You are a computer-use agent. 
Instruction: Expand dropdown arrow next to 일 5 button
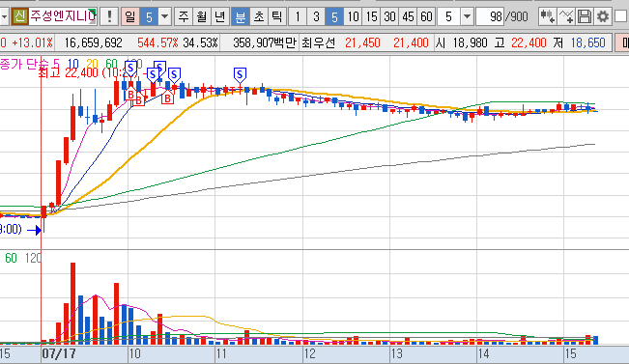coord(165,16)
